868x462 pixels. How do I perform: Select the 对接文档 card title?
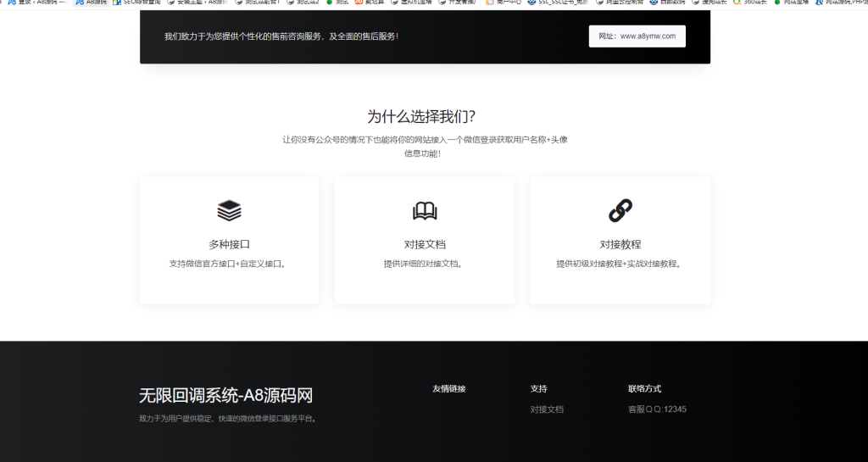pyautogui.click(x=425, y=244)
